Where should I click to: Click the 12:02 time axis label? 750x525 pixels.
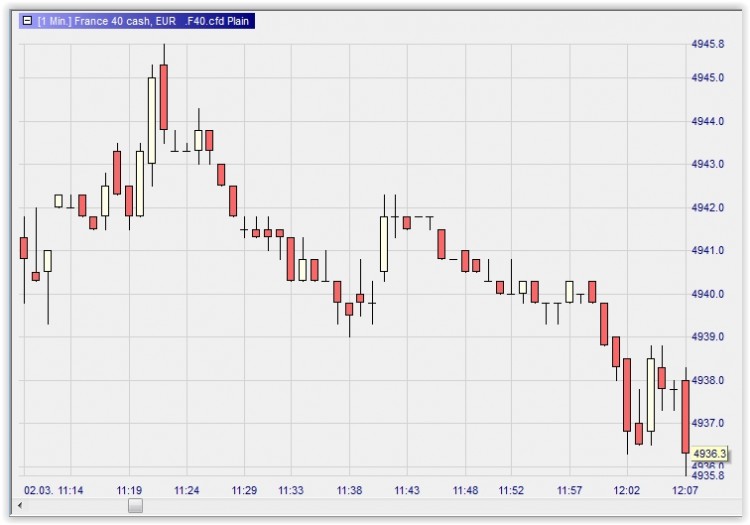[x=627, y=490]
